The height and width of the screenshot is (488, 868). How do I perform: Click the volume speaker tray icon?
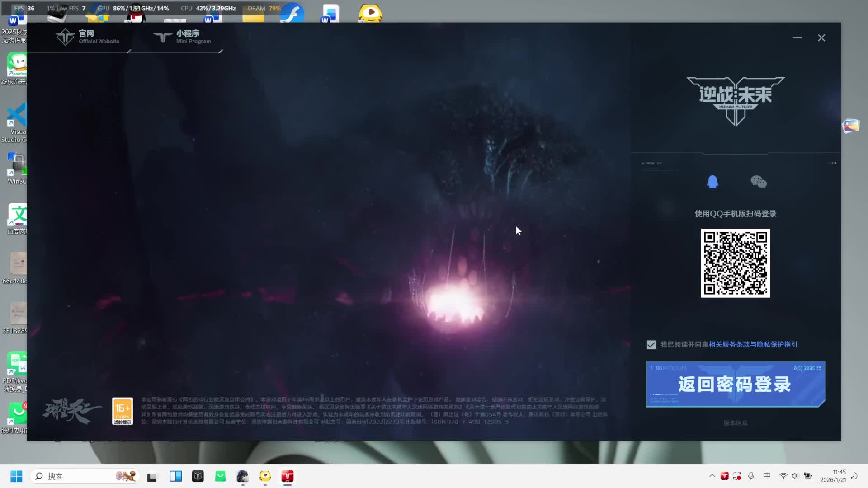795,476
